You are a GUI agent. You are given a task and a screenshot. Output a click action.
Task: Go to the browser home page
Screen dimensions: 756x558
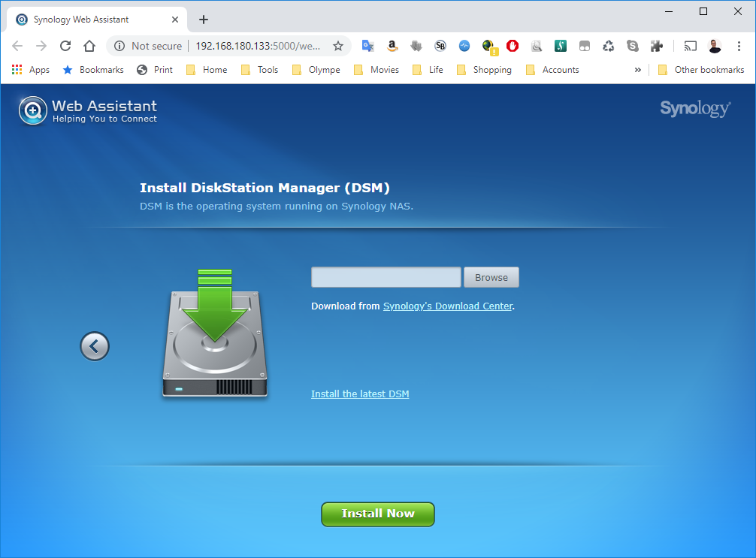tap(89, 46)
